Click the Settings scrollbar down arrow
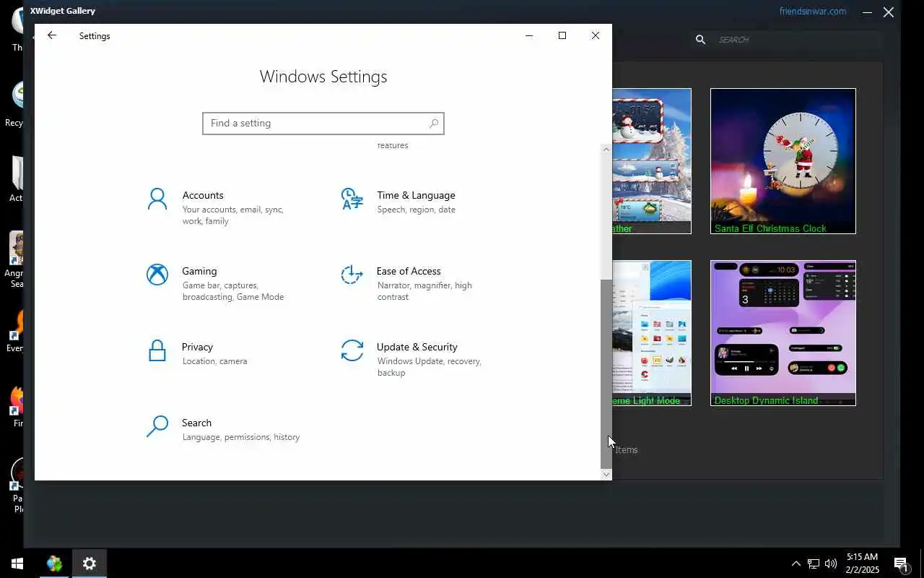The image size is (924, 578). [x=606, y=475]
